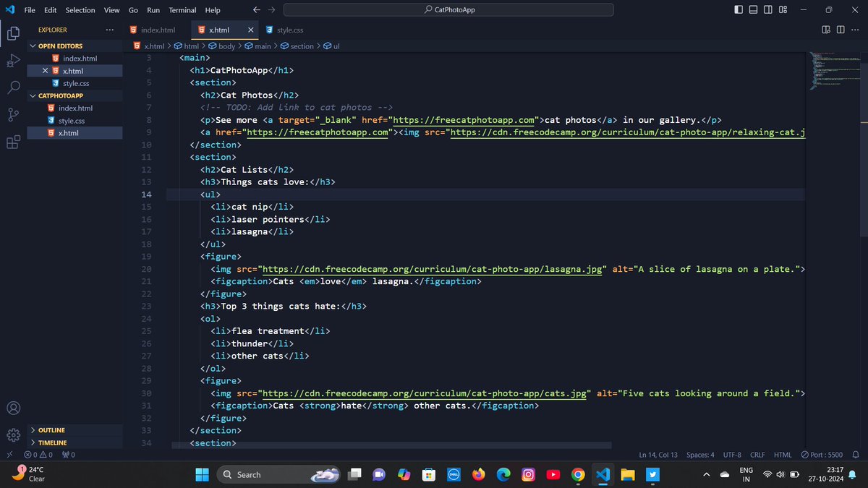Open the Accounts menu icon
Image resolution: width=868 pixels, height=488 pixels.
tap(13, 408)
